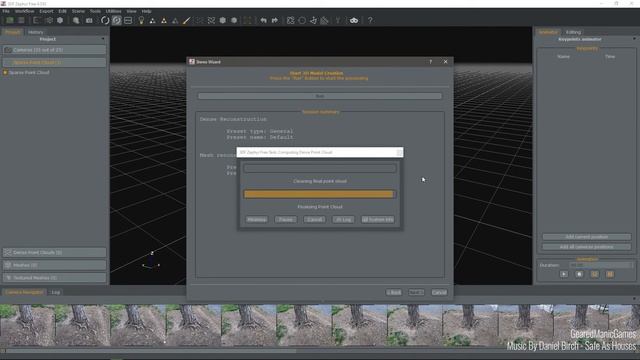Expand the Meshes section in the Project panel

click(54, 265)
